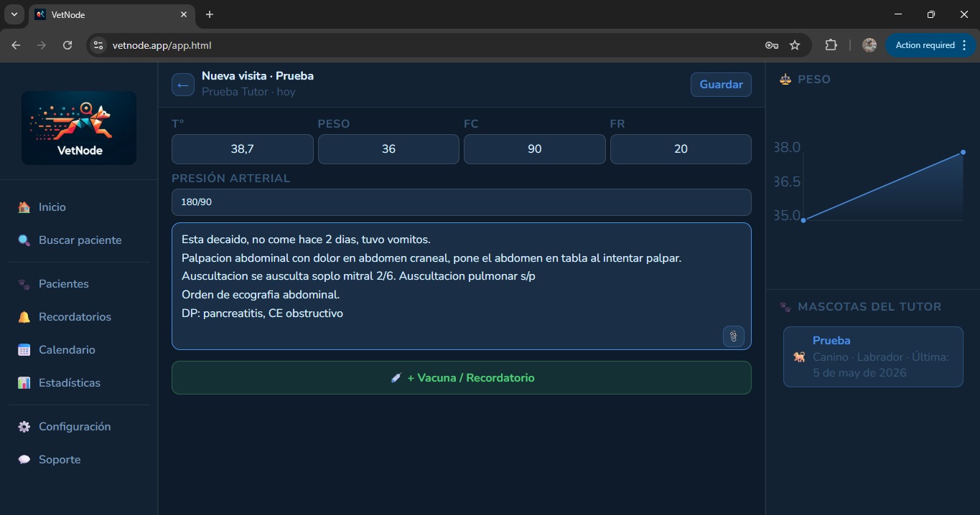Click the paw icon beside Pacientes
The width and height of the screenshot is (980, 515).
(24, 284)
